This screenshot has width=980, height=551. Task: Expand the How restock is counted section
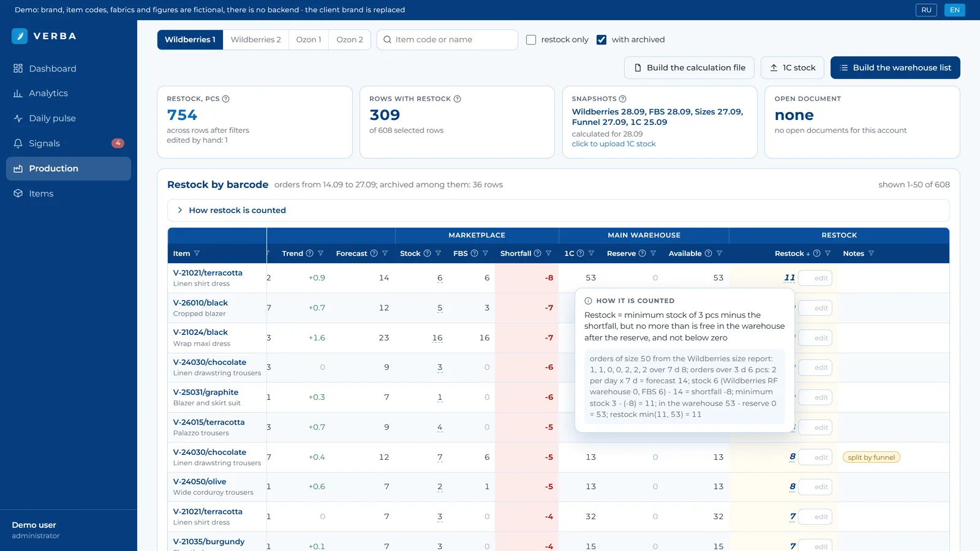558,210
